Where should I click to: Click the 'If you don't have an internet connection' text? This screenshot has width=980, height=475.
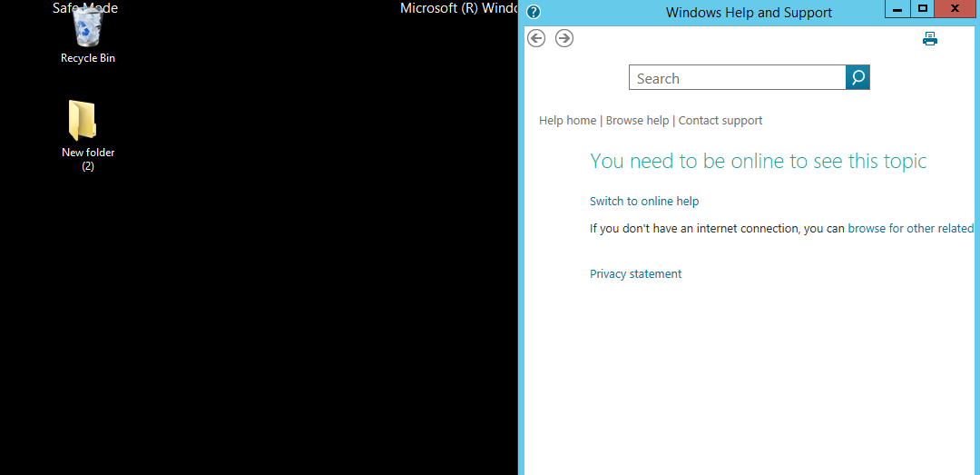point(718,229)
